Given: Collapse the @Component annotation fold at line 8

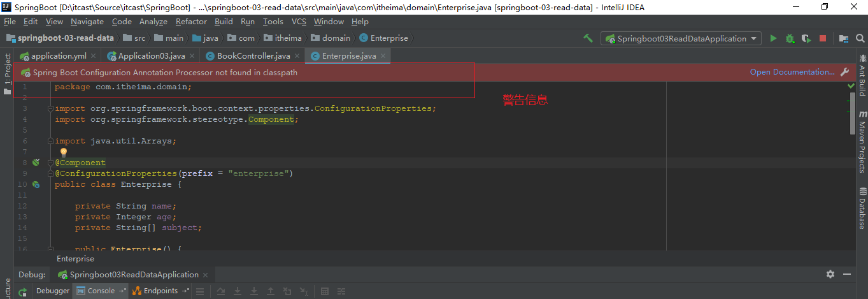Looking at the screenshot, I should tap(50, 163).
